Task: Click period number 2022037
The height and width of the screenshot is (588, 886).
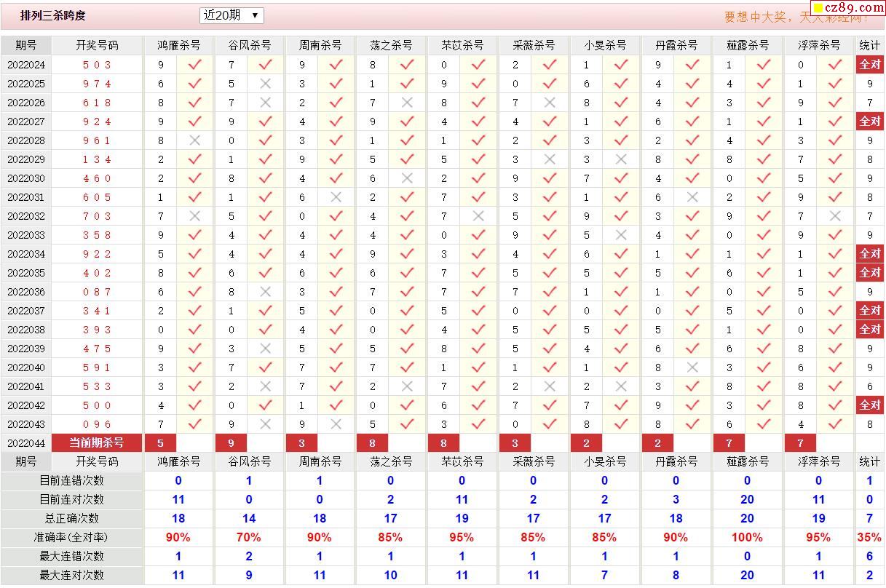Action: tap(26, 311)
